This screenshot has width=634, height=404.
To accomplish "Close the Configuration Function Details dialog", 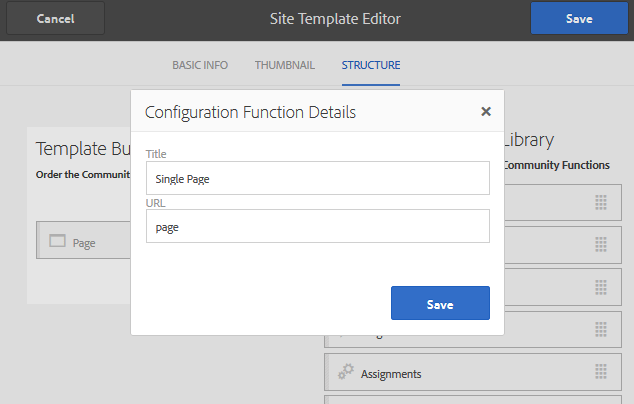I will coord(486,112).
